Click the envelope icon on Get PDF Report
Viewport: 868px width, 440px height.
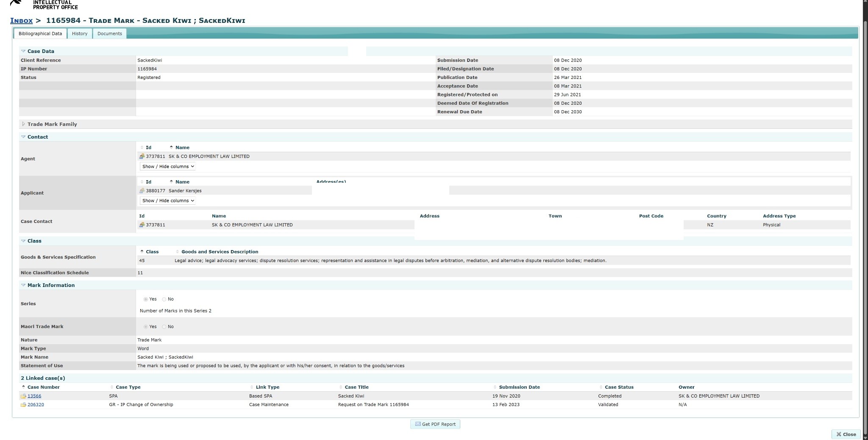pos(417,424)
